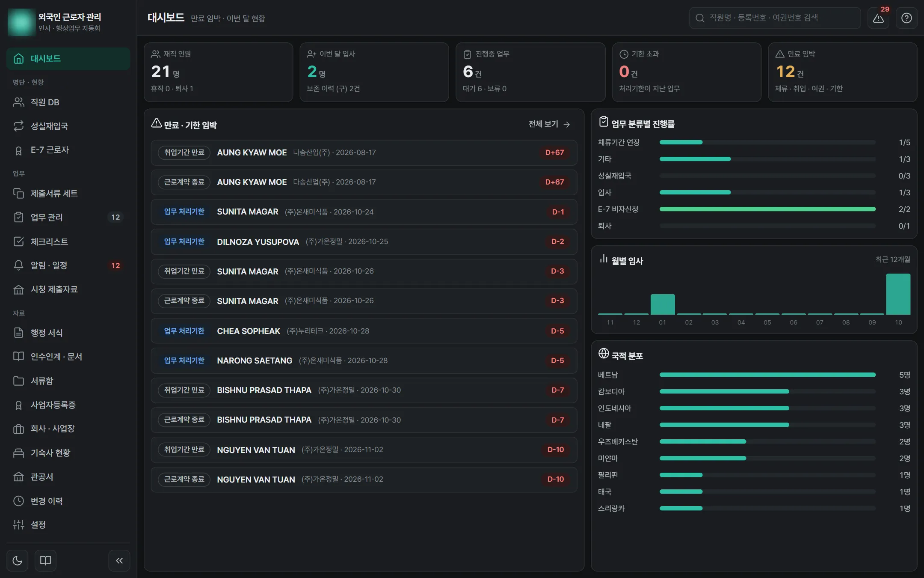Click the 베트남 nationality bar
The height and width of the screenshot is (578, 924).
coord(767,375)
